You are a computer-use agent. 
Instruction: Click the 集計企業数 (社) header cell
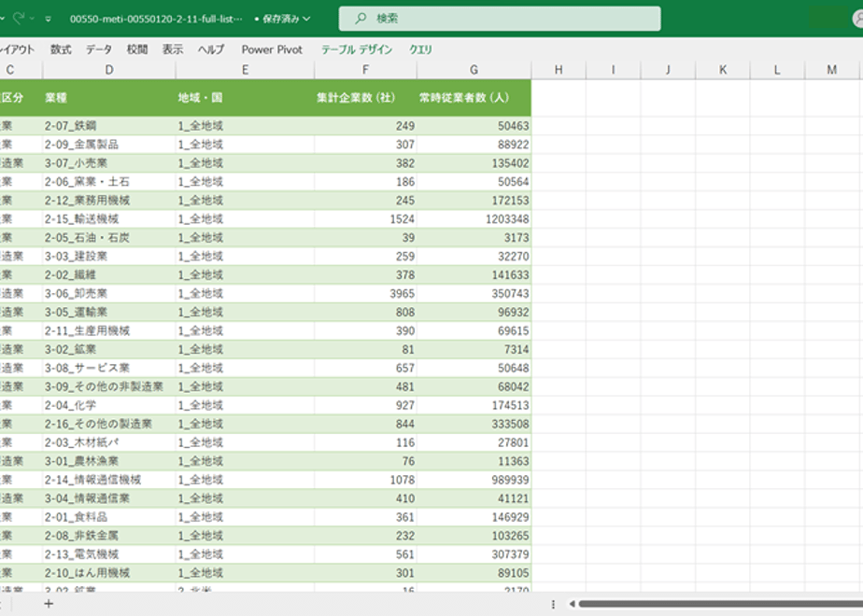[x=365, y=98]
